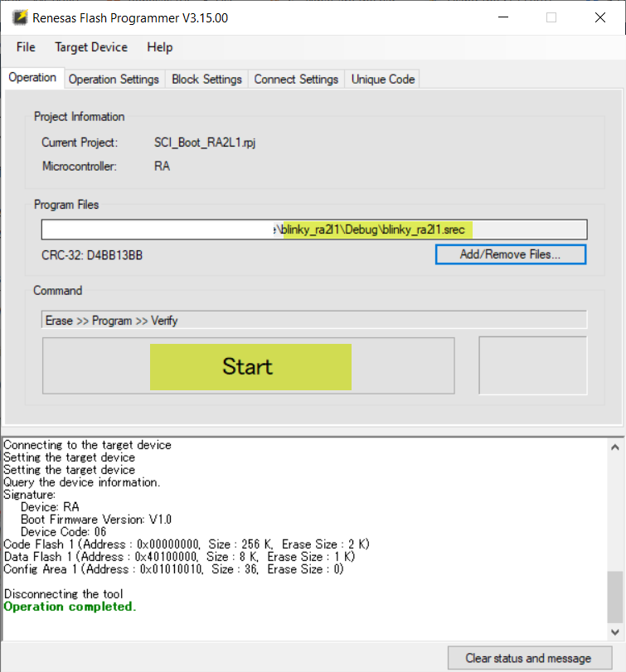Open the Target Device menu
Screen dimensions: 626x672
91,47
